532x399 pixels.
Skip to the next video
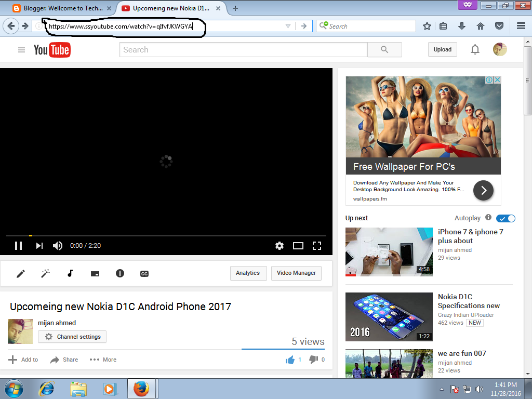tap(39, 246)
